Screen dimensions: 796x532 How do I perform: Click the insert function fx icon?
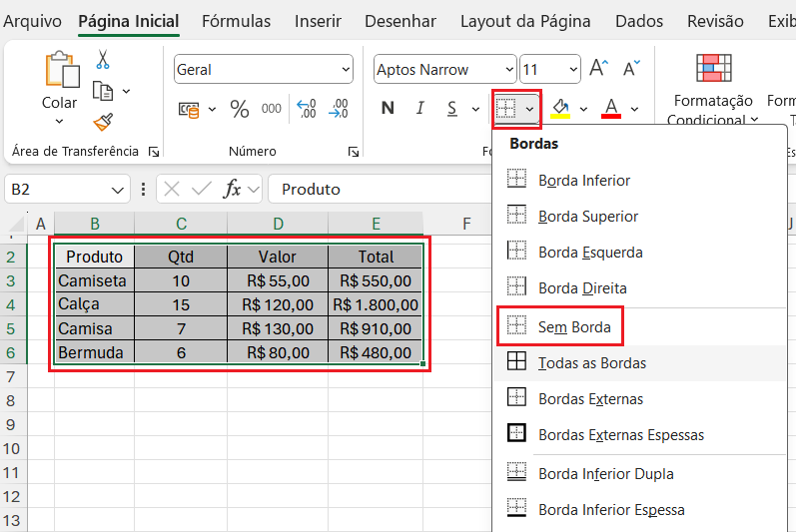pyautogui.click(x=232, y=189)
